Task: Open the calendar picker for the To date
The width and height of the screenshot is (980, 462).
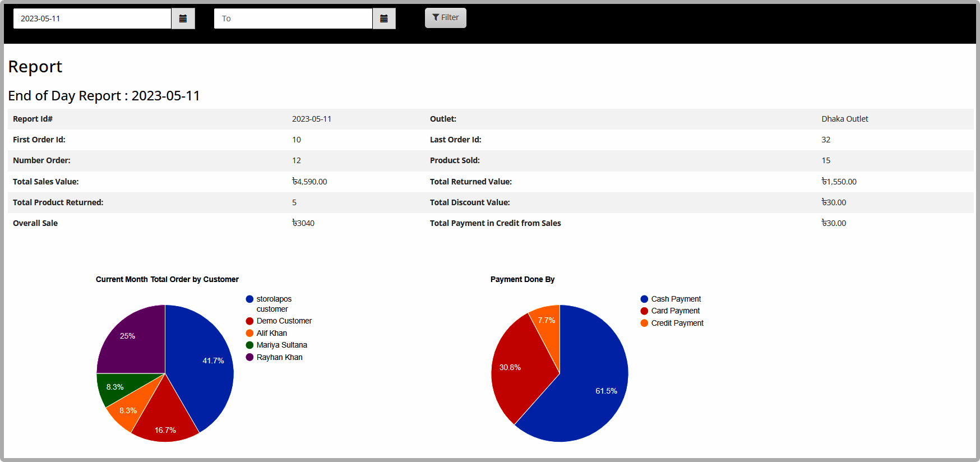Action: [384, 19]
